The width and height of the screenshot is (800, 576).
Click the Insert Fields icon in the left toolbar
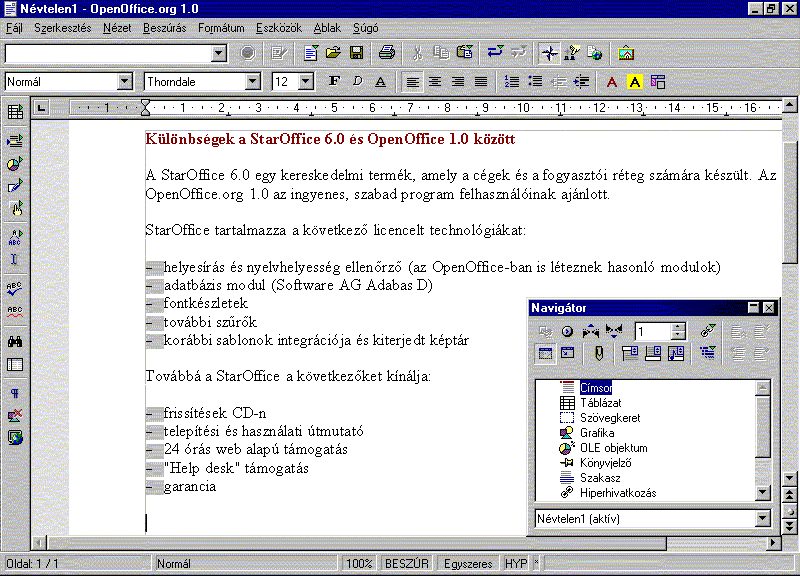click(x=15, y=140)
